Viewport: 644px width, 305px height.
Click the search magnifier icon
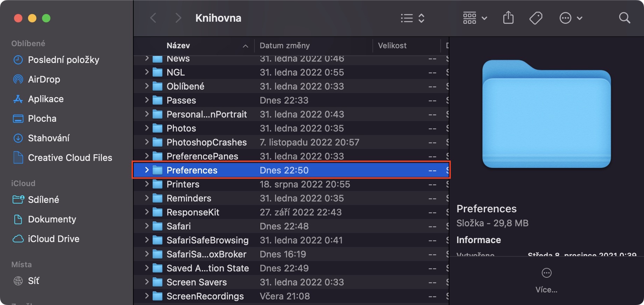624,18
